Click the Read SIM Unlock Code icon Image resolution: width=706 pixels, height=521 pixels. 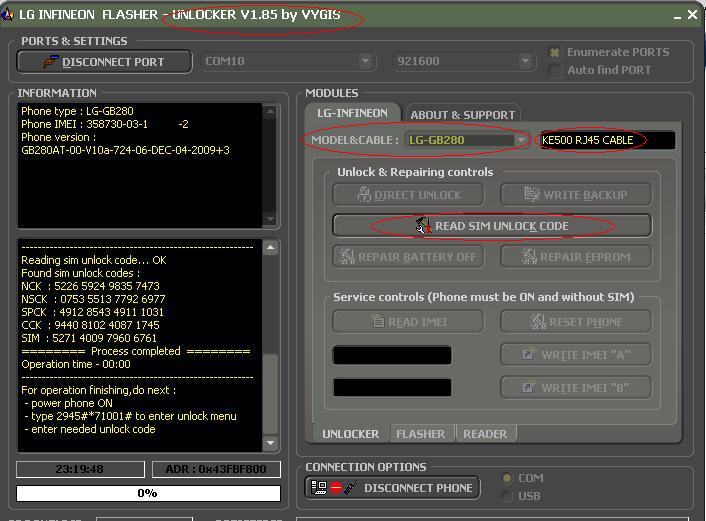[x=423, y=226]
